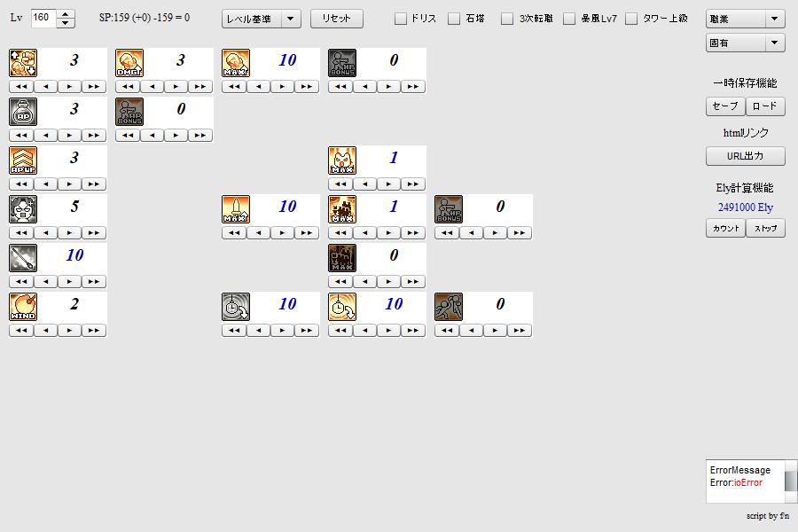Raise AP BONUS skill one level with ►
Screen dimensions: 798x532
(176, 136)
